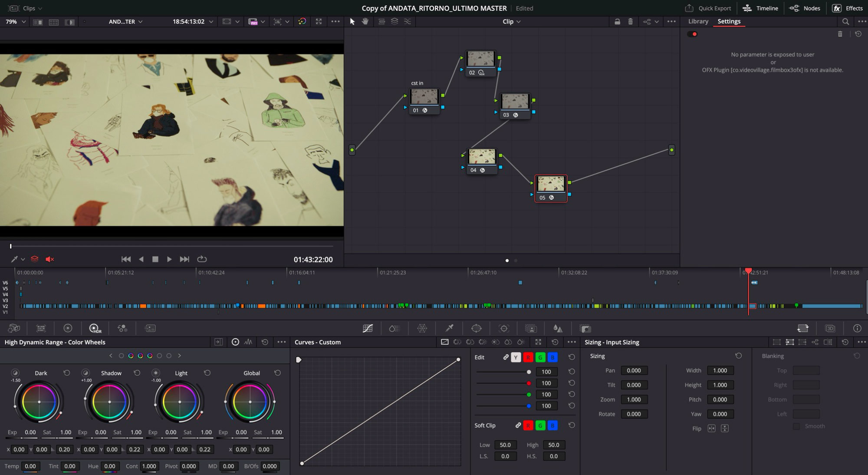Open the Color Match palette
The height and width of the screenshot is (475, 868).
coord(41,328)
